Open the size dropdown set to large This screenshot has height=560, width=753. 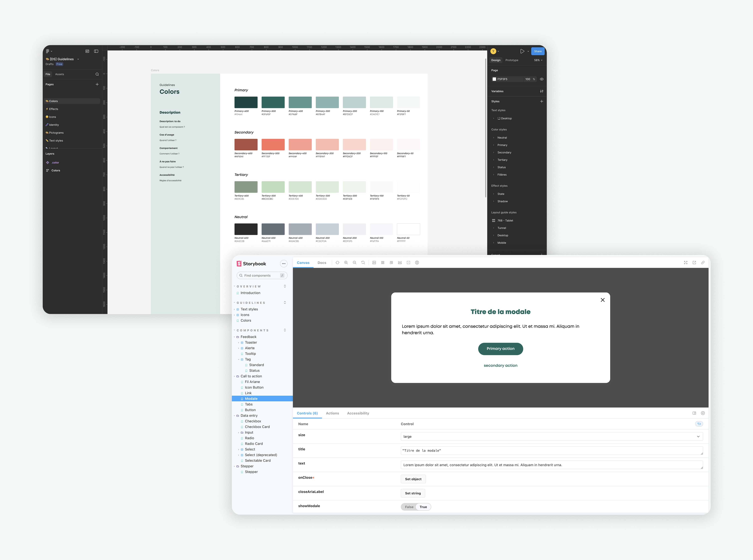[x=551, y=437]
